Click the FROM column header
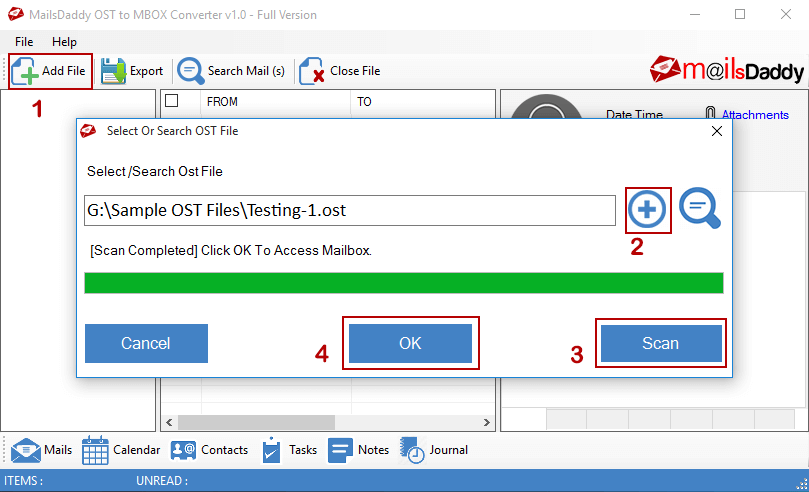This screenshot has height=492, width=809. point(222,102)
